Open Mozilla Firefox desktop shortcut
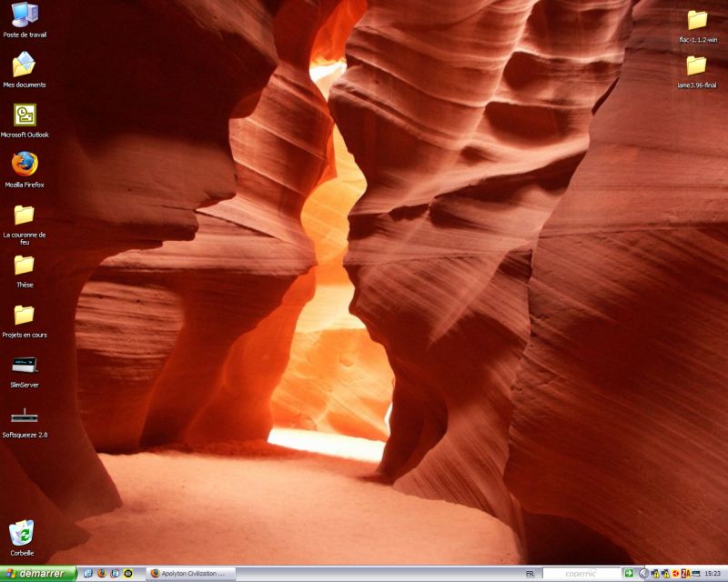Screen dimensions: 728x582 tap(25, 165)
